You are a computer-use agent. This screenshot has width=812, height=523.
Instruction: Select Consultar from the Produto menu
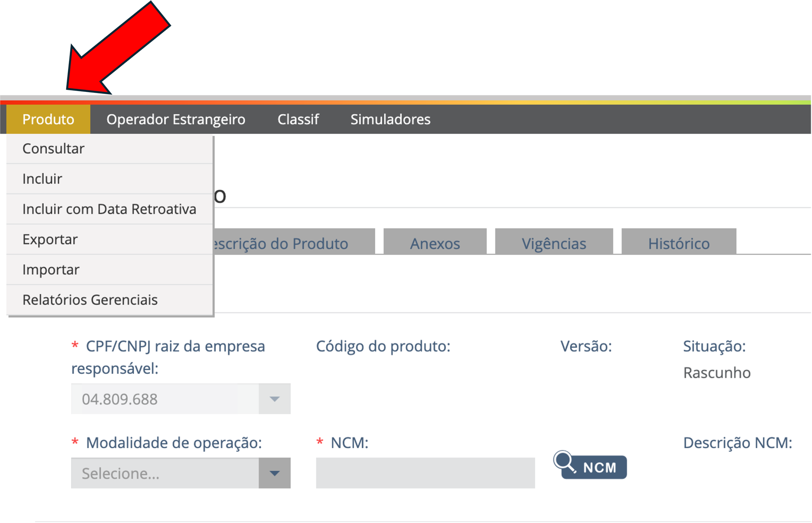click(53, 149)
